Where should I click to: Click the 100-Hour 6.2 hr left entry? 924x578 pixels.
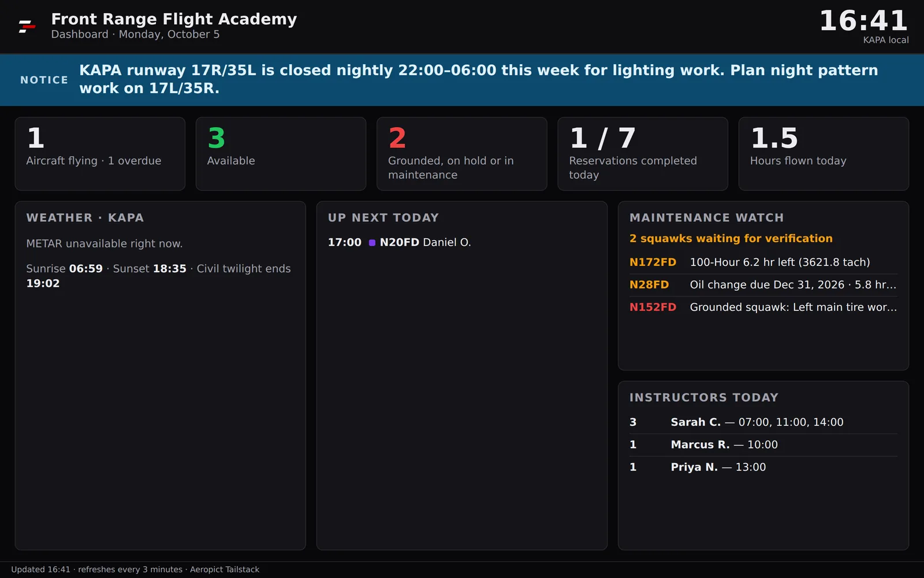[780, 262]
